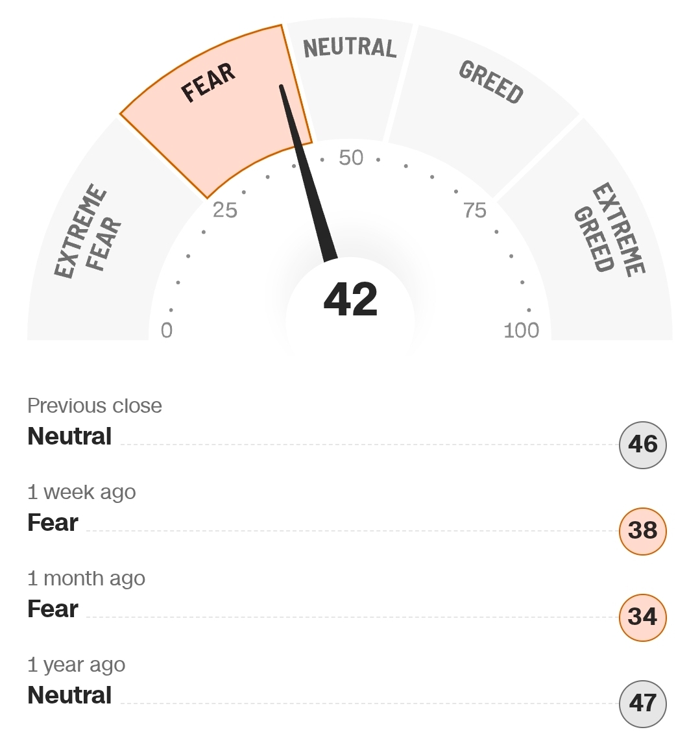
Task: Click the 50 mark on the gauge
Action: [351, 158]
